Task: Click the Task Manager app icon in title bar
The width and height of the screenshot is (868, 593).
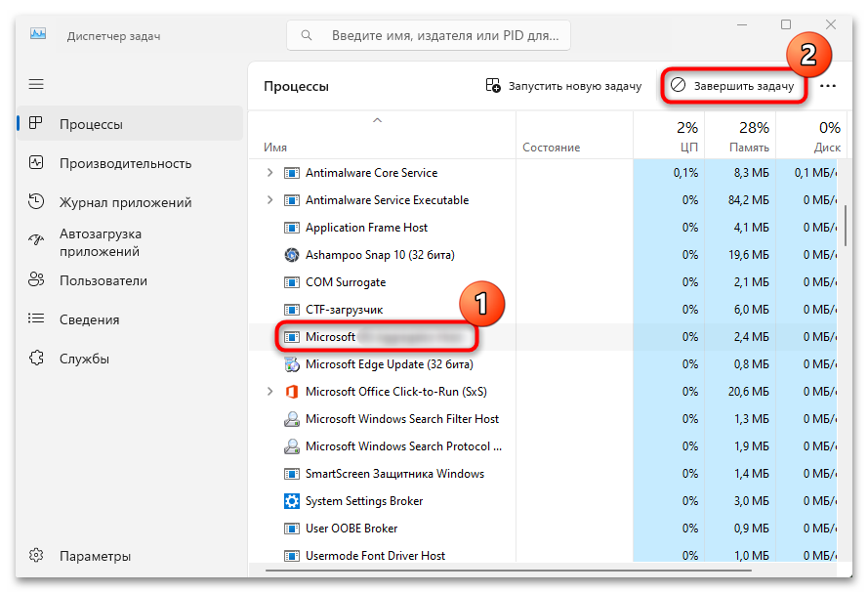Action: point(38,34)
